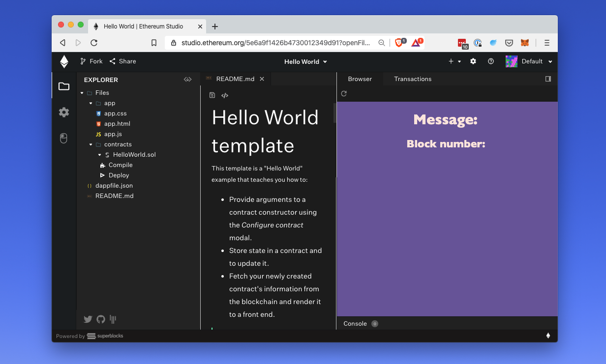The width and height of the screenshot is (606, 364).
Task: Open the GitHub icon link
Action: coord(101,319)
